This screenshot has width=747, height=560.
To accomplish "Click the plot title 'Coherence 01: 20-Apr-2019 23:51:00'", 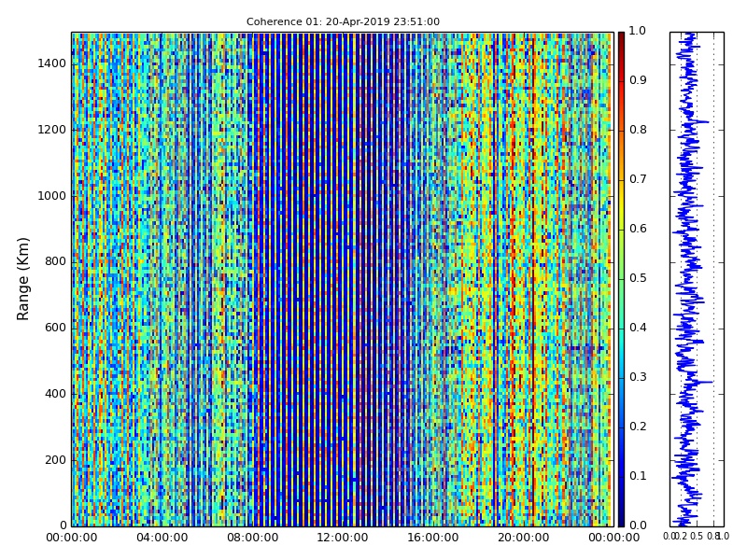I will (x=343, y=21).
